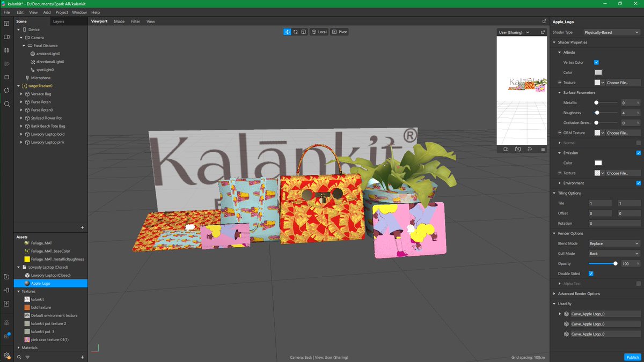
Task: Toggle the Emission checkbox
Action: (x=638, y=153)
